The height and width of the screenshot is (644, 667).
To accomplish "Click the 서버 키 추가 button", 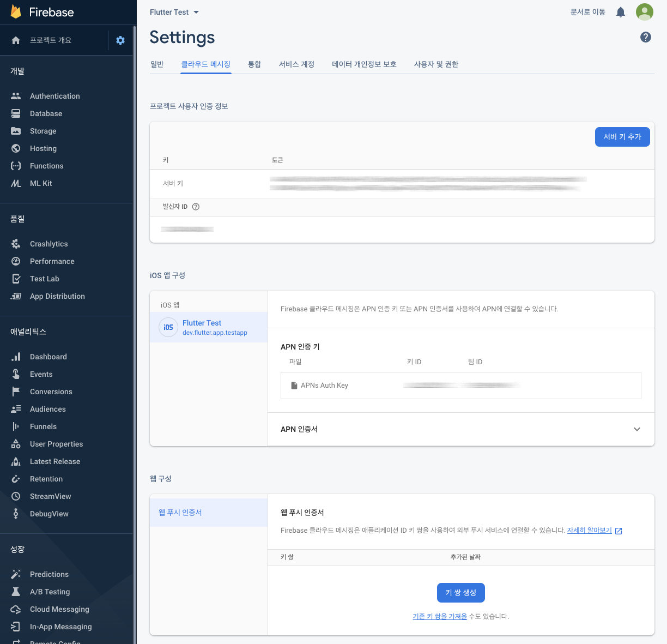I will coord(622,137).
